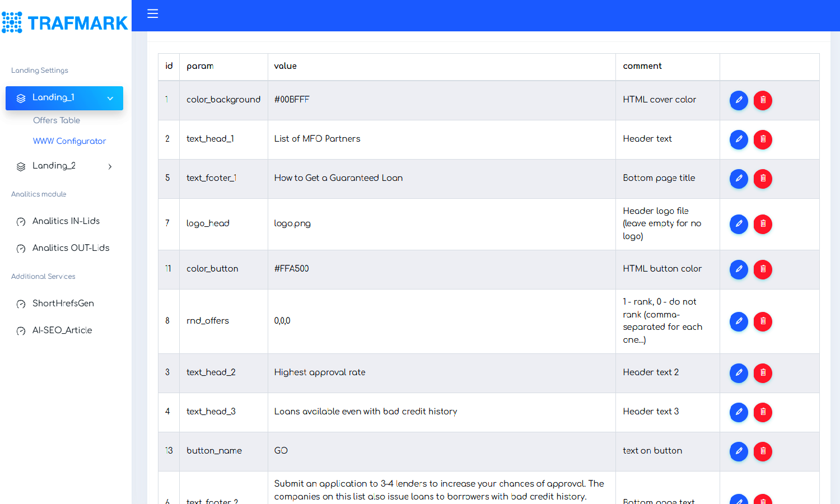Edit the text_head_2 row
The height and width of the screenshot is (504, 840).
739,373
